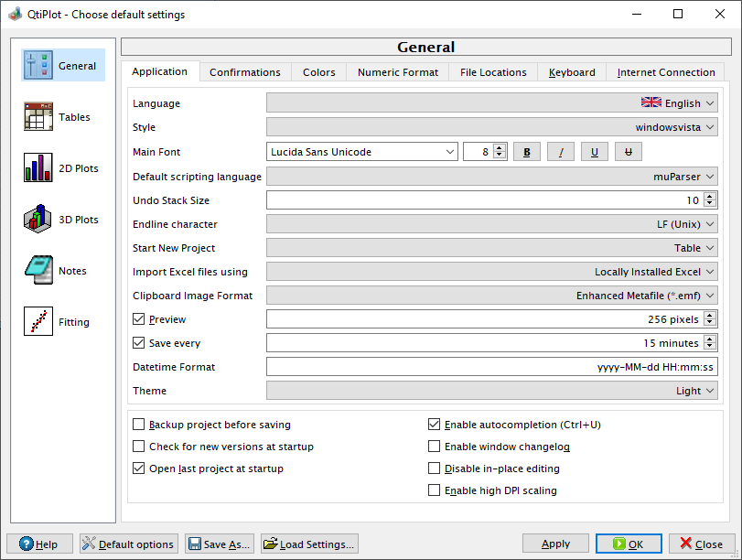Open the Theme dropdown

tap(491, 391)
